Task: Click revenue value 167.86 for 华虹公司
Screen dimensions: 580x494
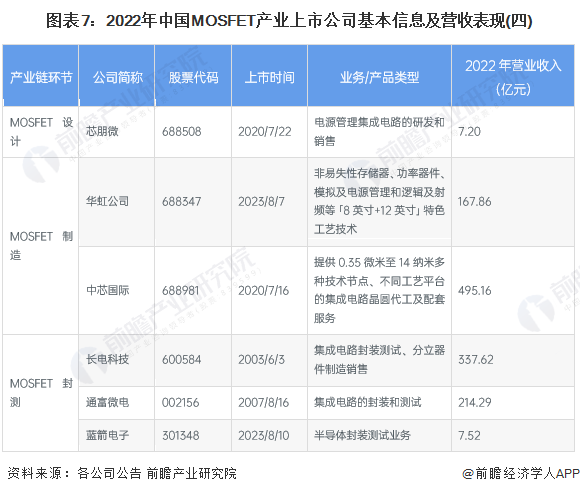Action: click(x=475, y=202)
